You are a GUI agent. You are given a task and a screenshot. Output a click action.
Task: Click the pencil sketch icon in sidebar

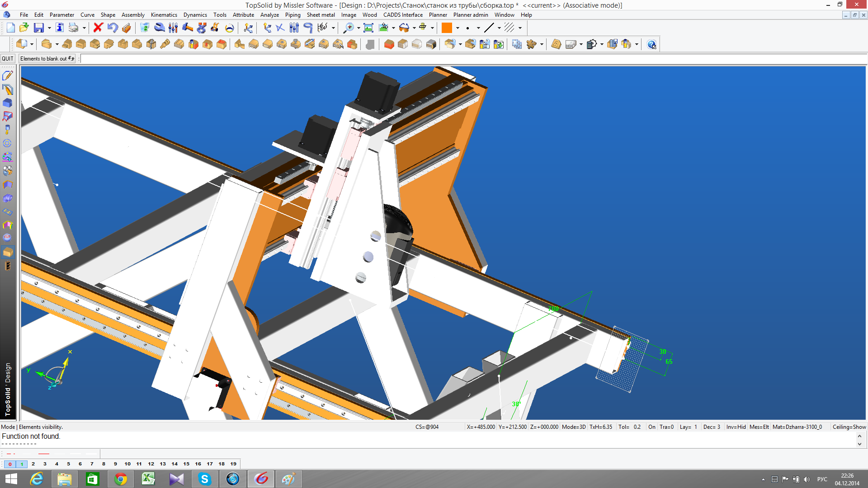[x=7, y=75]
